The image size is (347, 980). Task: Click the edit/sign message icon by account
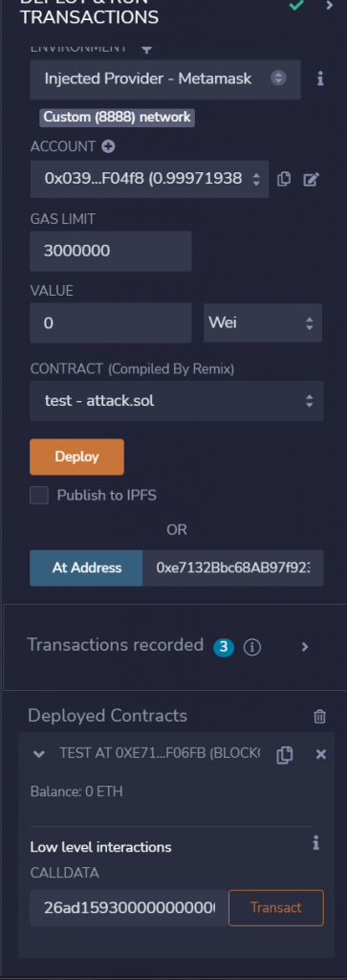pyautogui.click(x=311, y=180)
